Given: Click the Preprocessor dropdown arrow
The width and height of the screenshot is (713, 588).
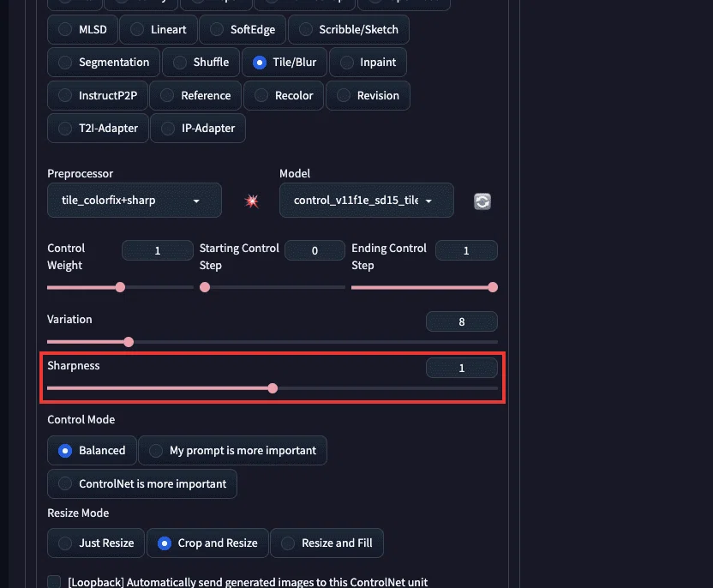Looking at the screenshot, I should [x=196, y=201].
